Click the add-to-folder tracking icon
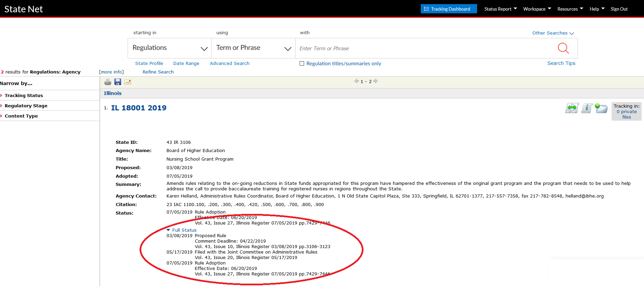 (x=601, y=108)
